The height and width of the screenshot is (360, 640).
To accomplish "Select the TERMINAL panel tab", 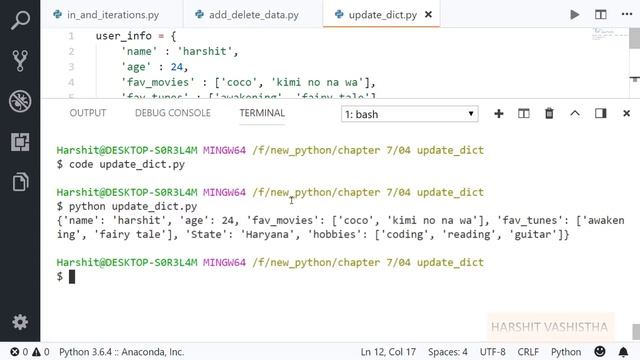I will (262, 113).
